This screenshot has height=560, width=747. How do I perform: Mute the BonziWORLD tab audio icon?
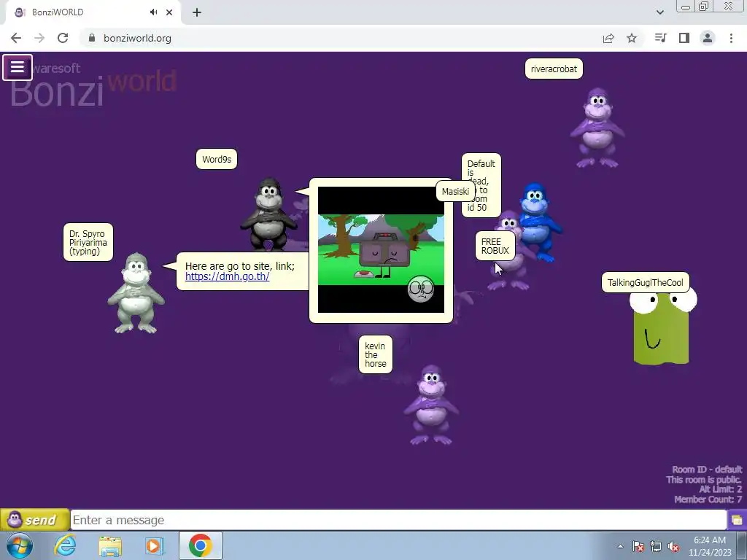point(153,12)
